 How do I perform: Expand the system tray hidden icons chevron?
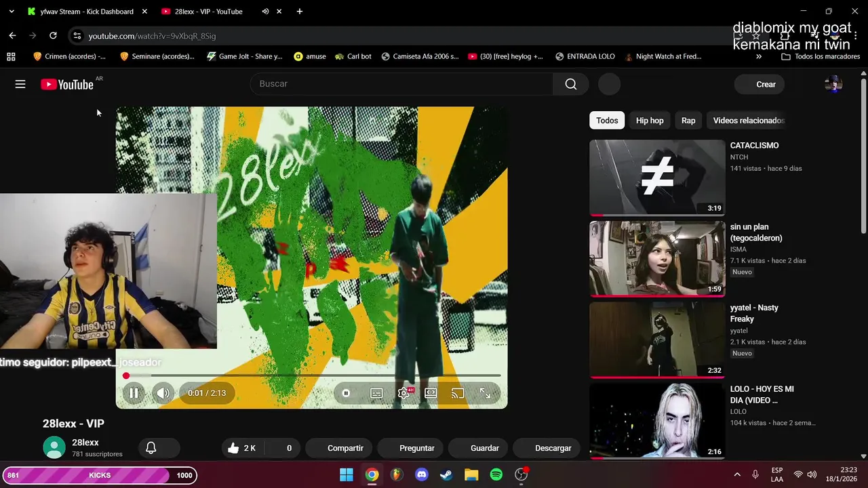737,475
